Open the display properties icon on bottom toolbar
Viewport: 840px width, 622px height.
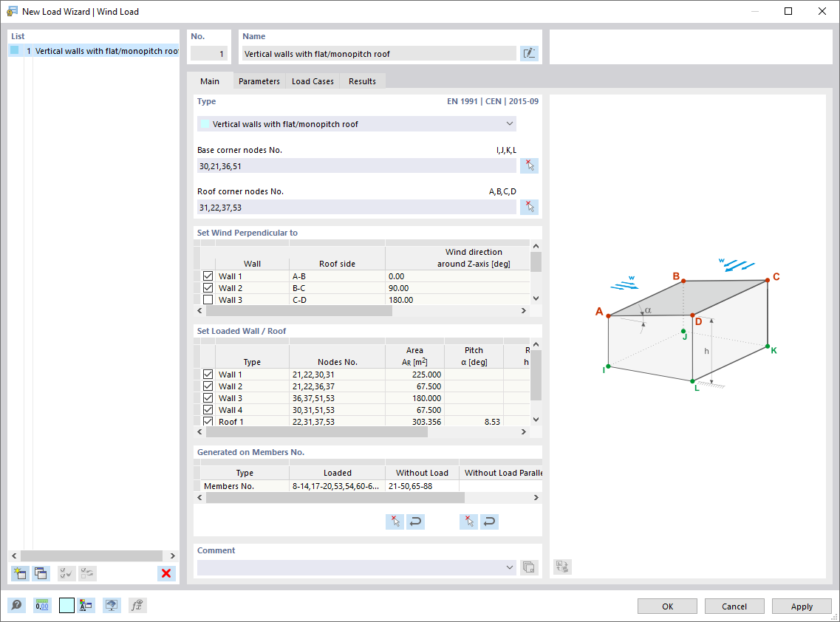tap(112, 605)
